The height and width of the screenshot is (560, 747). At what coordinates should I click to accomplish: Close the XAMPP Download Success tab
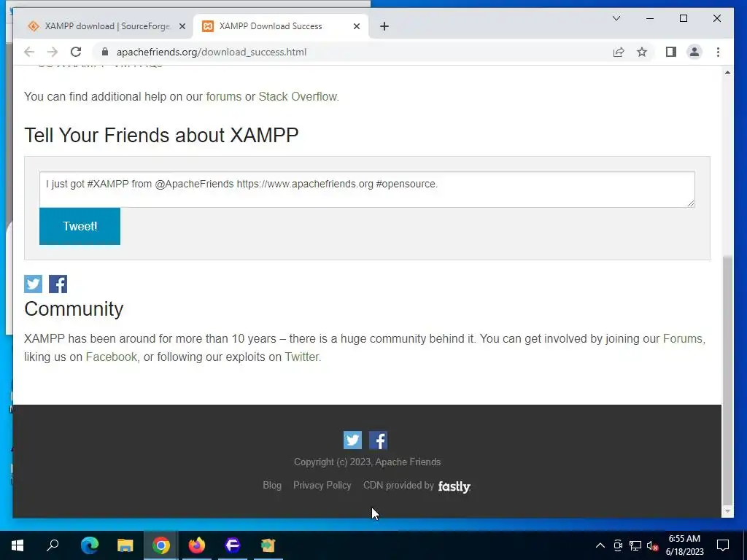[356, 26]
